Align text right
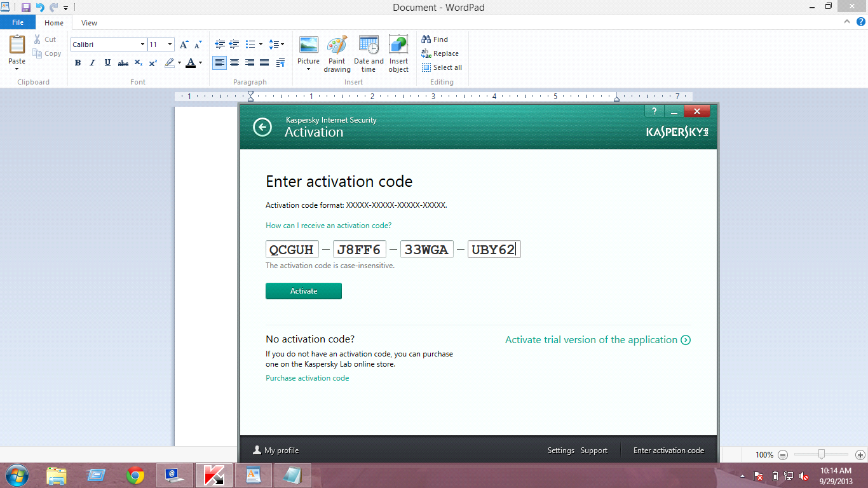Screen dimensions: 868x488 (249, 63)
